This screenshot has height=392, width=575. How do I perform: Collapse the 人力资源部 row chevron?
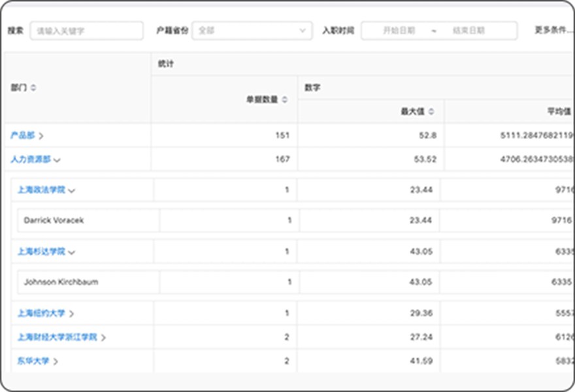57,159
